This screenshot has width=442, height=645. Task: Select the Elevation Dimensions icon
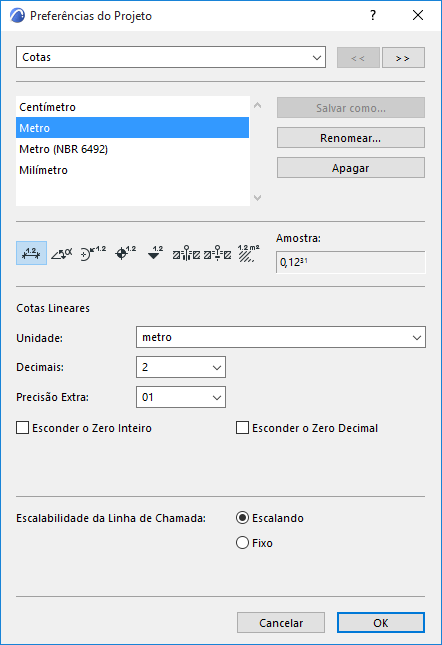coord(155,253)
